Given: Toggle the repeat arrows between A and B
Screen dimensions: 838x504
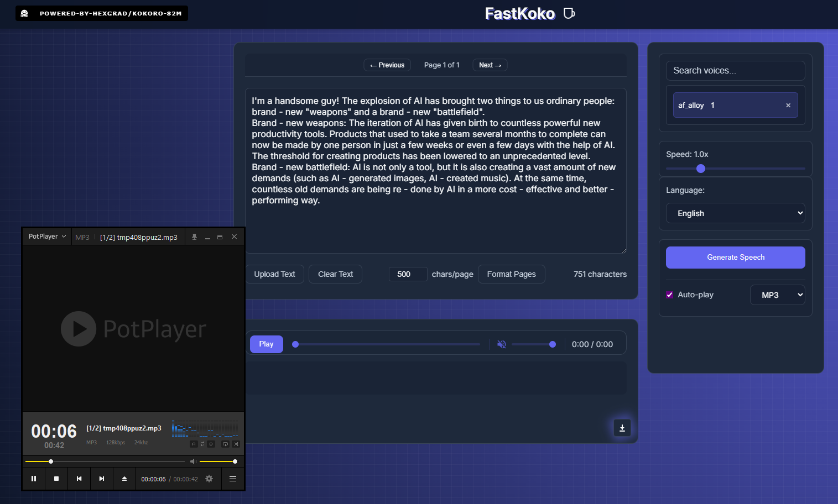Looking at the screenshot, I should pyautogui.click(x=202, y=444).
